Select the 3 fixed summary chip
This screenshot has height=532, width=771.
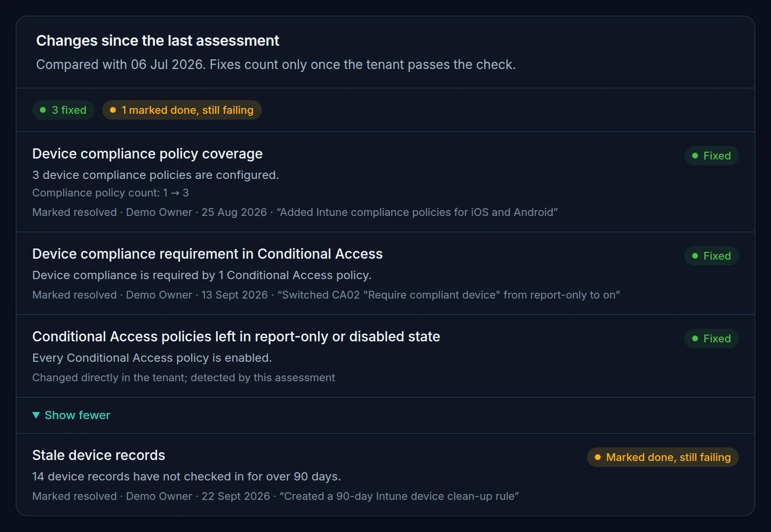pyautogui.click(x=63, y=110)
